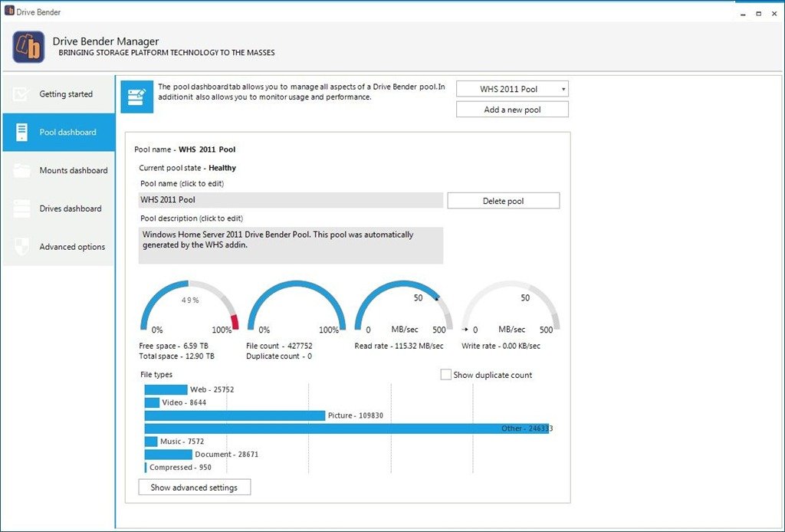Switch to Mounts dashboard

click(58, 171)
